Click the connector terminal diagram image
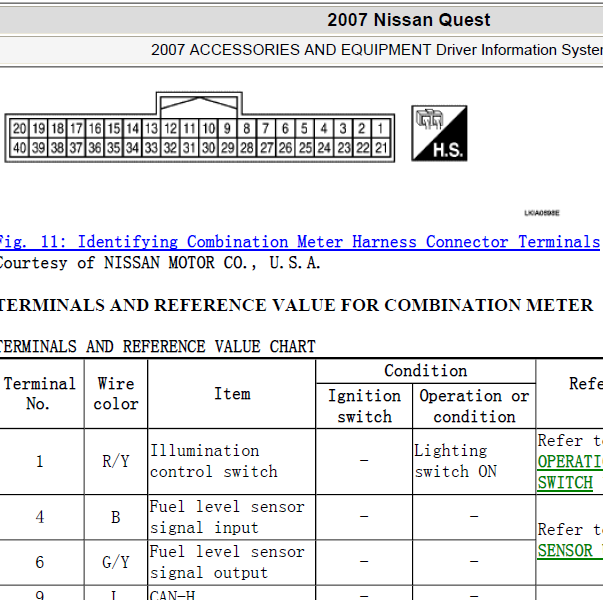 pos(200,127)
